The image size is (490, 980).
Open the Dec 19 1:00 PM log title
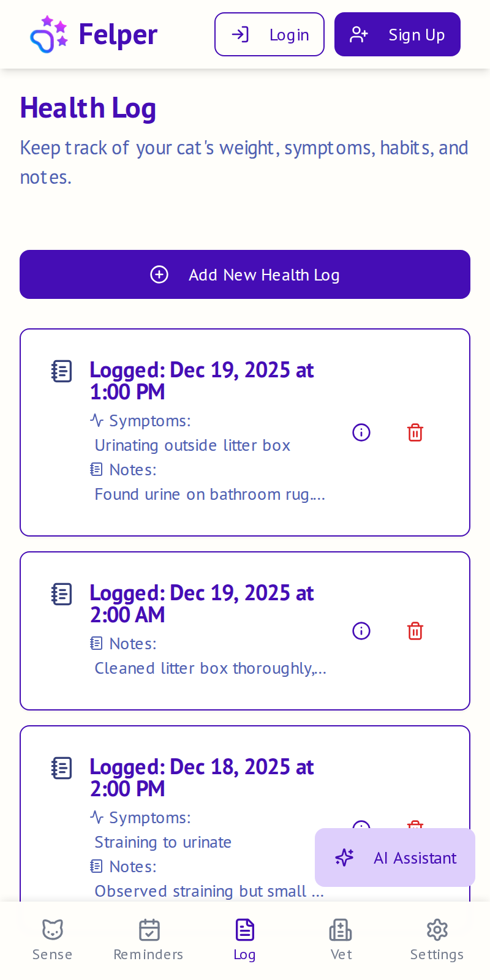pyautogui.click(x=202, y=380)
